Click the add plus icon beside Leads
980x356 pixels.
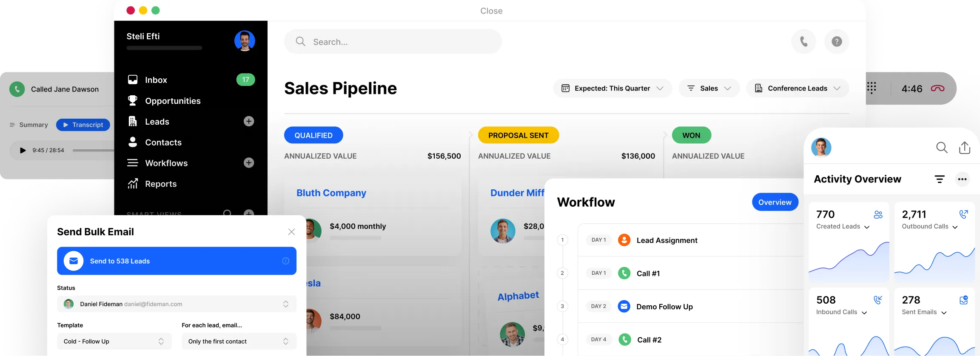click(x=249, y=121)
